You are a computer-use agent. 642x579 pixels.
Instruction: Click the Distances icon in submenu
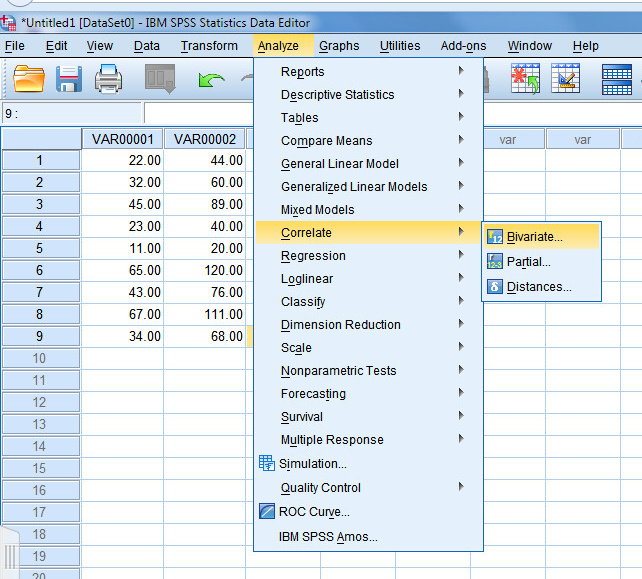pyautogui.click(x=495, y=286)
